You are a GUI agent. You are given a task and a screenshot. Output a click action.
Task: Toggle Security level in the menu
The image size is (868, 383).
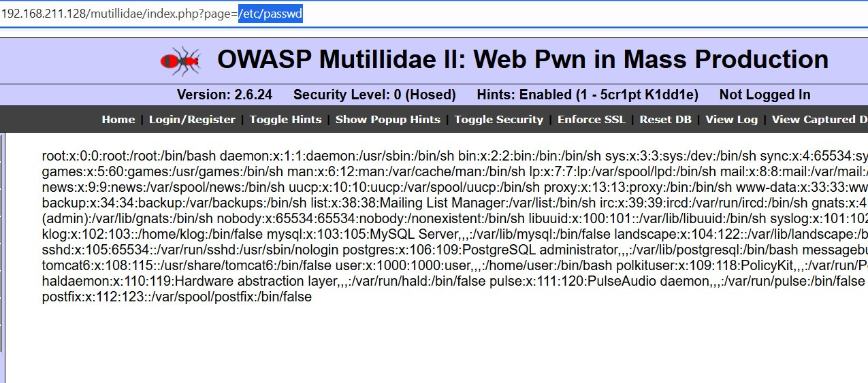click(x=498, y=120)
